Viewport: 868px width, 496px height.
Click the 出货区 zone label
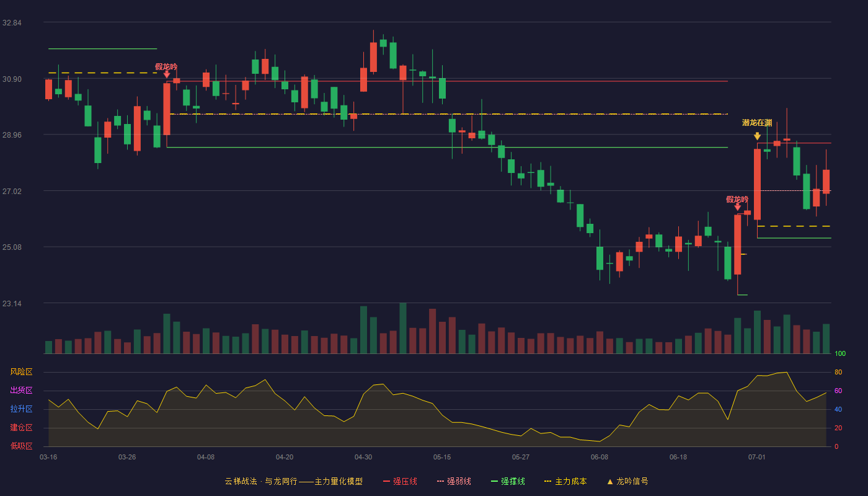pyautogui.click(x=21, y=391)
